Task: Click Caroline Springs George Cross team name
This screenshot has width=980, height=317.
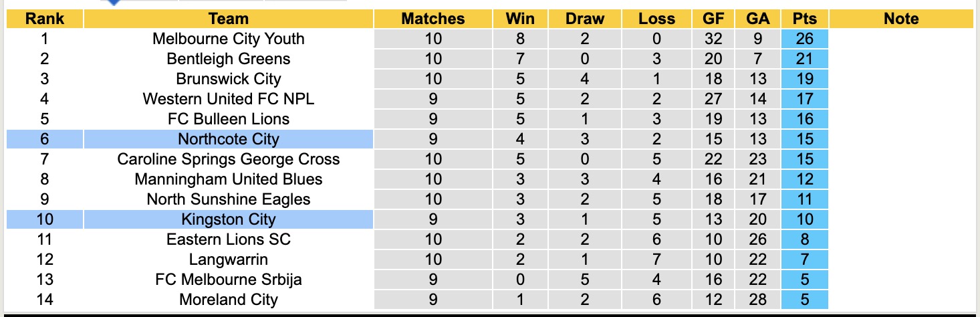Action: pyautogui.click(x=228, y=159)
